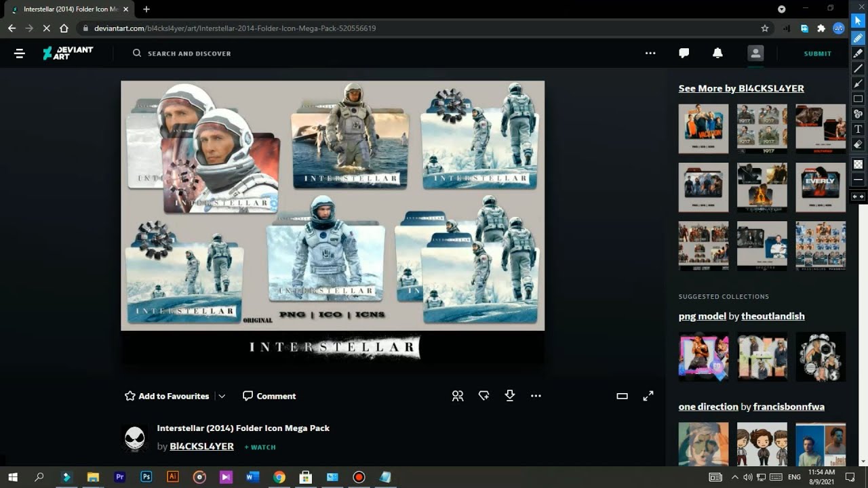Image resolution: width=868 pixels, height=488 pixels.
Task: Stop loading the page
Action: click(x=46, y=28)
